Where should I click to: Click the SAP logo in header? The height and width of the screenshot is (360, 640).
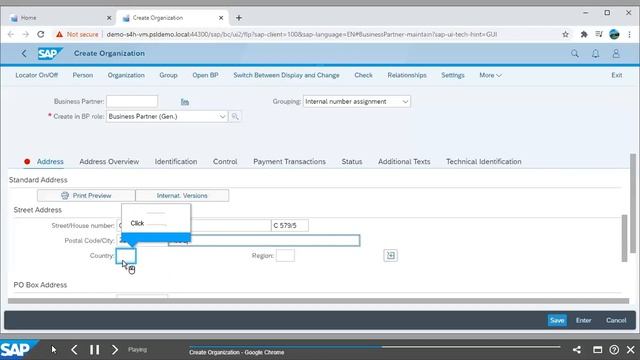pyautogui.click(x=49, y=53)
